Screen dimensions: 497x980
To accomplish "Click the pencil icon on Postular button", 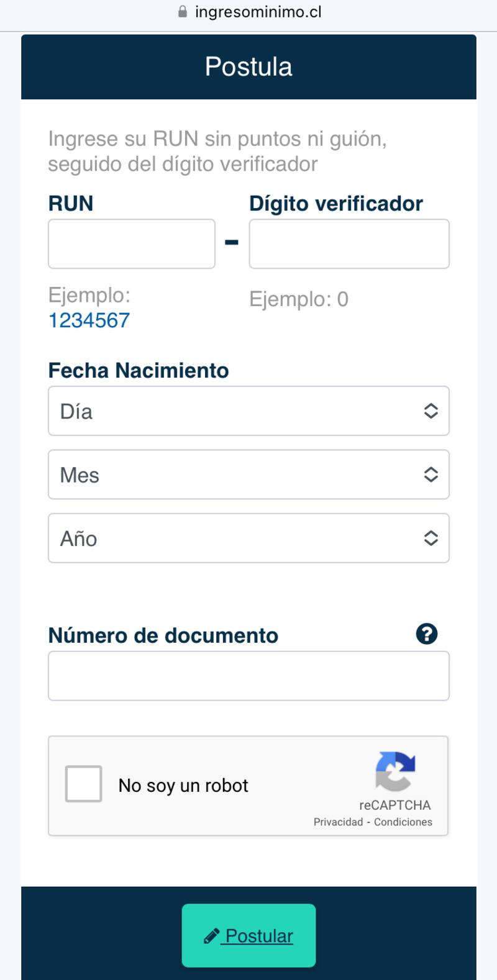I will coord(212,936).
